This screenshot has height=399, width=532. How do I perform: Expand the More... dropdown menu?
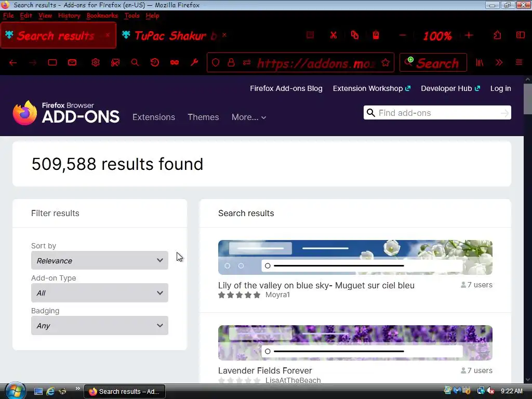click(249, 117)
